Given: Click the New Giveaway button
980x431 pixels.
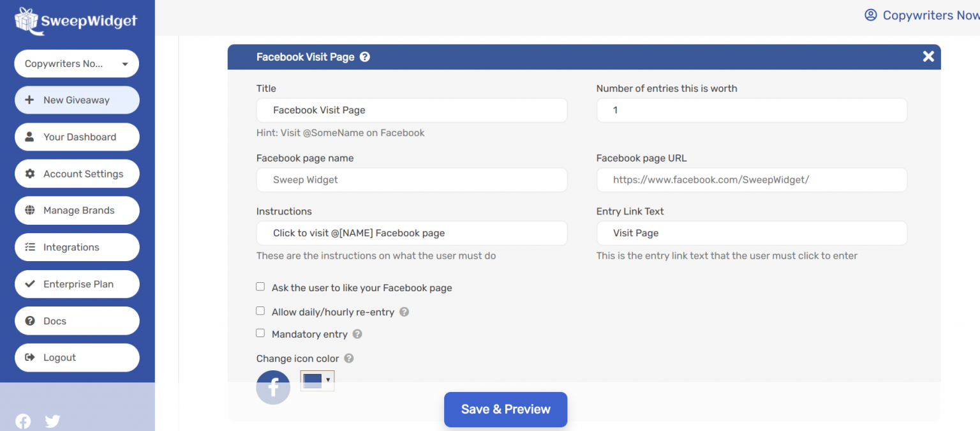Looking at the screenshot, I should pos(77,100).
